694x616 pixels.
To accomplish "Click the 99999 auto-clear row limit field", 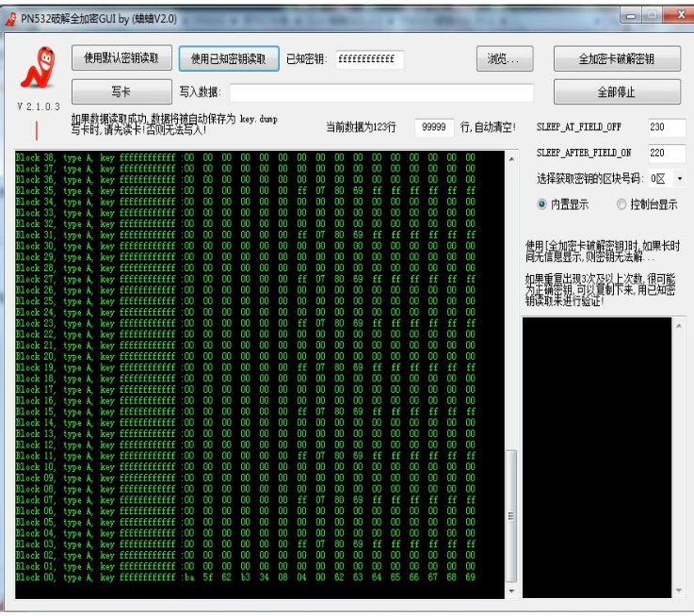I will pyautogui.click(x=434, y=127).
